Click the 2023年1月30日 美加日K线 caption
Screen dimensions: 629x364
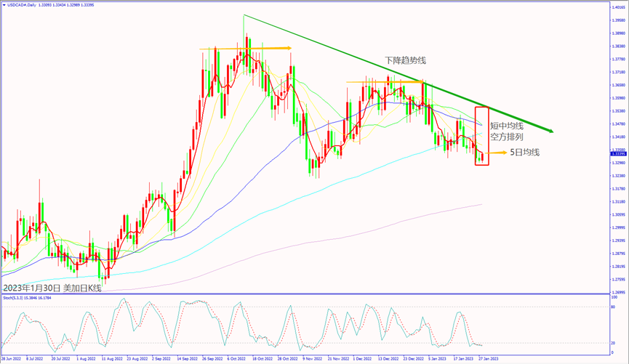coord(52,288)
